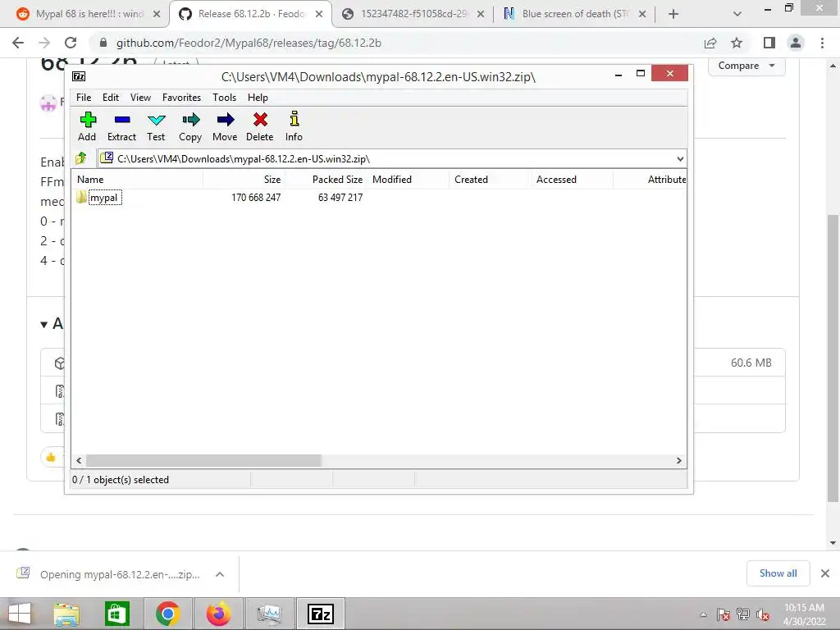Open download options chevron for mypal zip

(x=220, y=574)
